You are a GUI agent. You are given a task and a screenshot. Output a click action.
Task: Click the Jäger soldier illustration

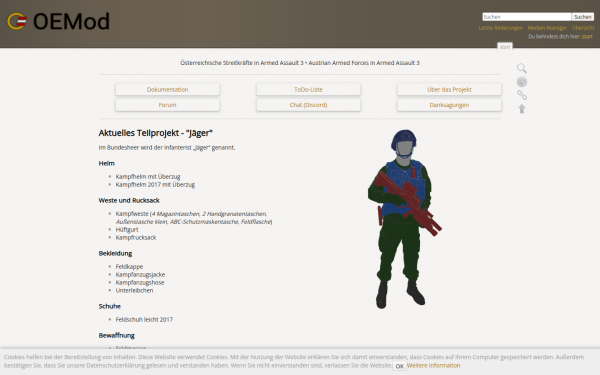pos(404,219)
